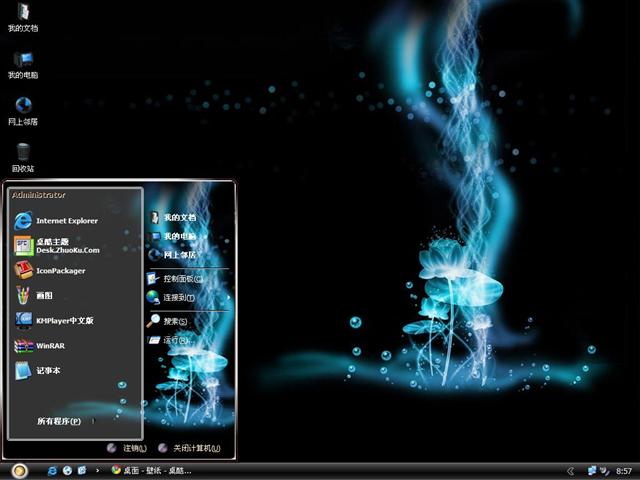The width and height of the screenshot is (640, 480).
Task: Open the 桌酷主题 Desk.ZhuoKu.Com shortcut
Action: click(66, 245)
